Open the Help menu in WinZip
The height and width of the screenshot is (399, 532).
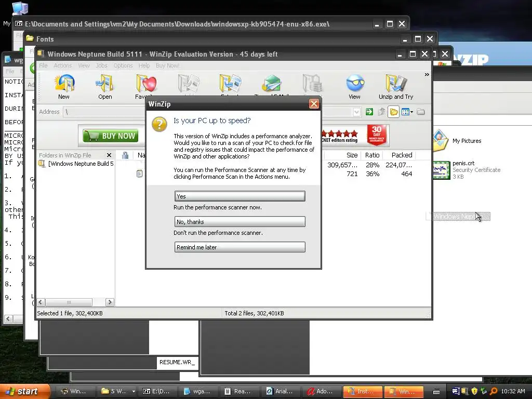(x=144, y=65)
